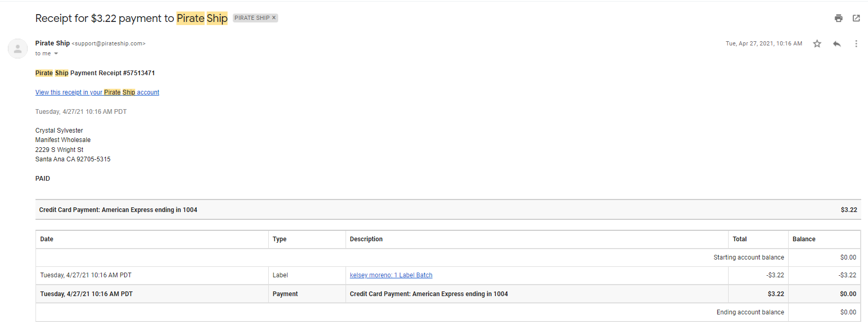
Task: Click gray date line 'Tuesday, 4/27/21 10:16 AM PDT'
Action: point(81,112)
